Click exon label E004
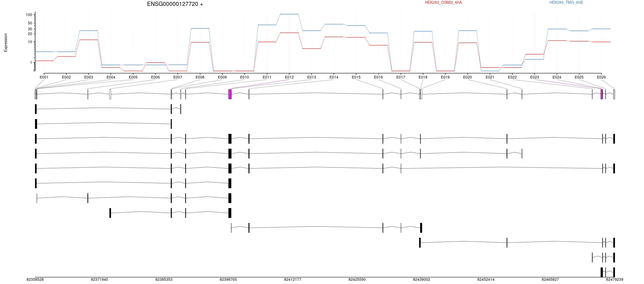 click(111, 77)
